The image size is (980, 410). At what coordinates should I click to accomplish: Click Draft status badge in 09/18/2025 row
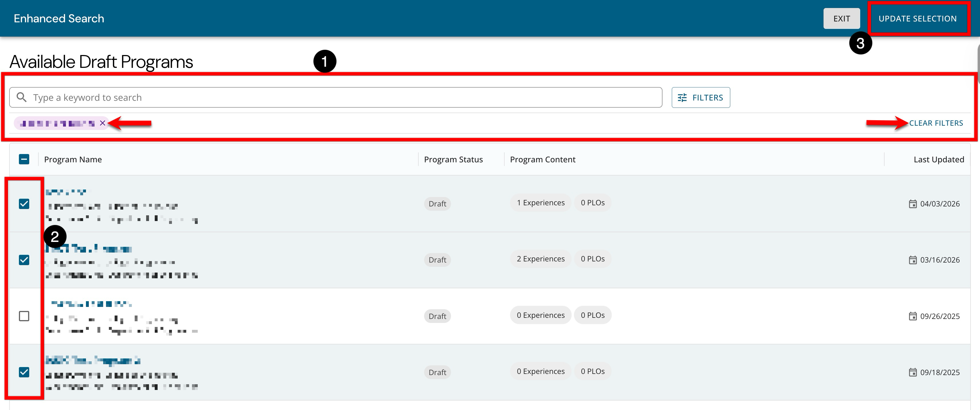[437, 372]
